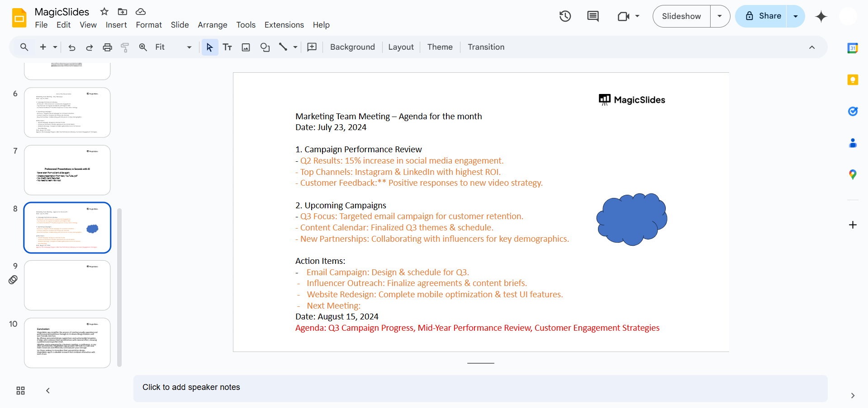Open Google Keep in side panel
This screenshot has width=868, height=408.
853,80
